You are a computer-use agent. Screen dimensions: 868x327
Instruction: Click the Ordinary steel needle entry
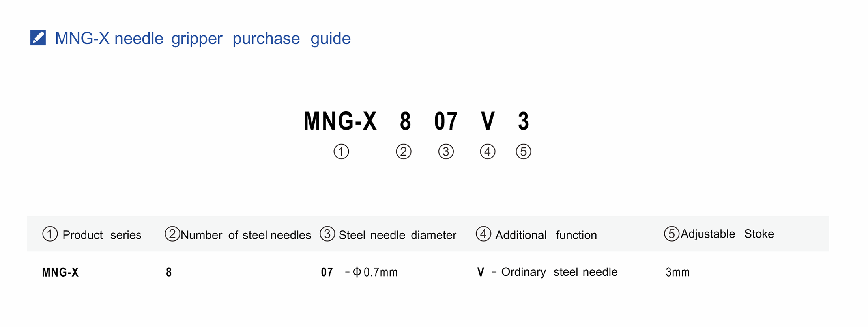(x=559, y=272)
